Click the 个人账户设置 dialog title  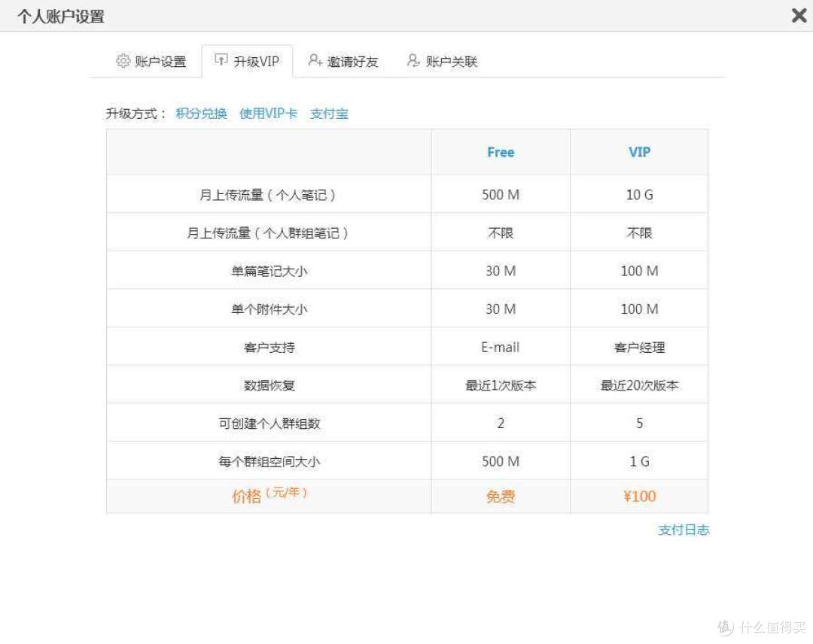[x=61, y=16]
